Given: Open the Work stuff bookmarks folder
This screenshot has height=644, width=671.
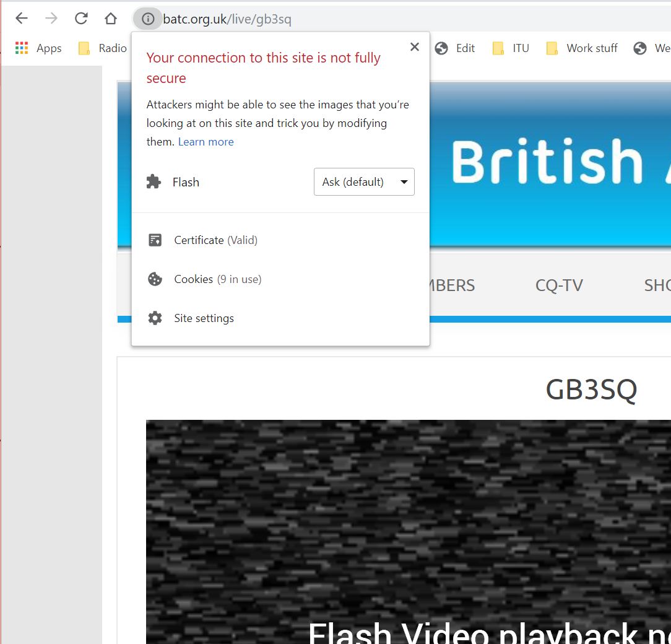Looking at the screenshot, I should click(x=582, y=48).
